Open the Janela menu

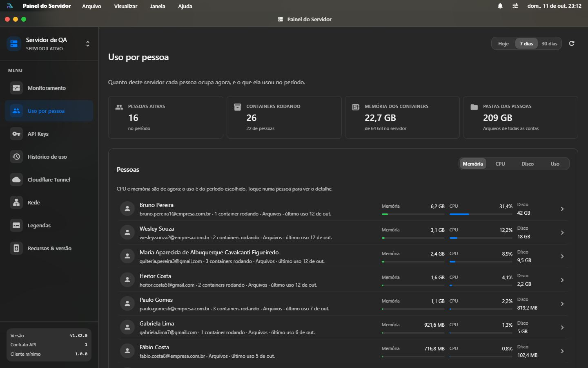click(x=157, y=6)
